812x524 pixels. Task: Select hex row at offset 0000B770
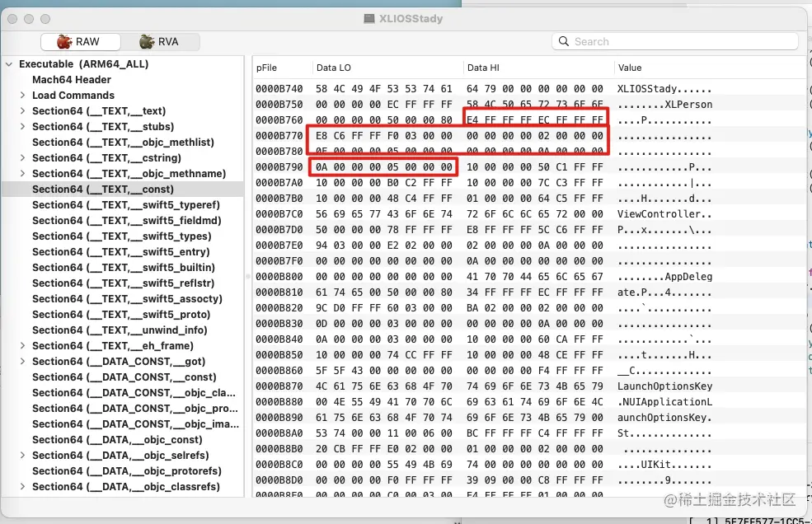(x=528, y=136)
